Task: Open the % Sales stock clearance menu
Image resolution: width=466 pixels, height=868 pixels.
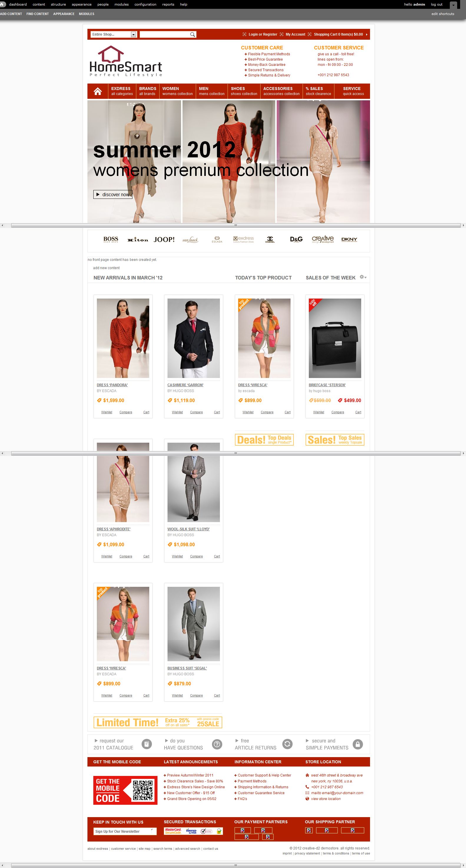Action: pos(318,91)
